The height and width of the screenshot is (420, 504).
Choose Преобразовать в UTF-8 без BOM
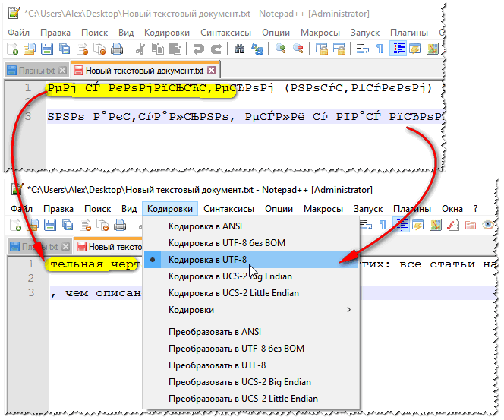pos(251,349)
